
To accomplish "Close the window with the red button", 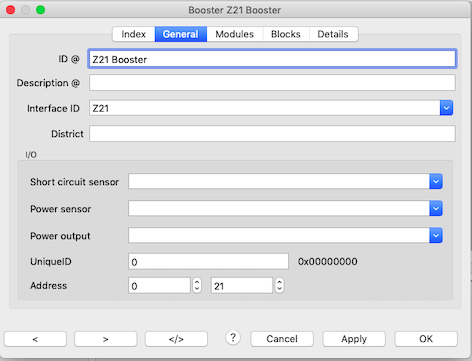I will [11, 10].
